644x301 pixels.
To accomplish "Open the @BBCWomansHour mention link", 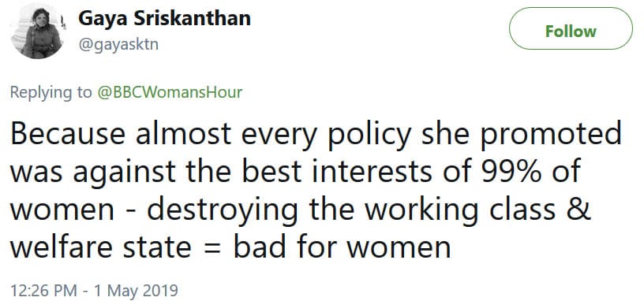I will (x=170, y=92).
